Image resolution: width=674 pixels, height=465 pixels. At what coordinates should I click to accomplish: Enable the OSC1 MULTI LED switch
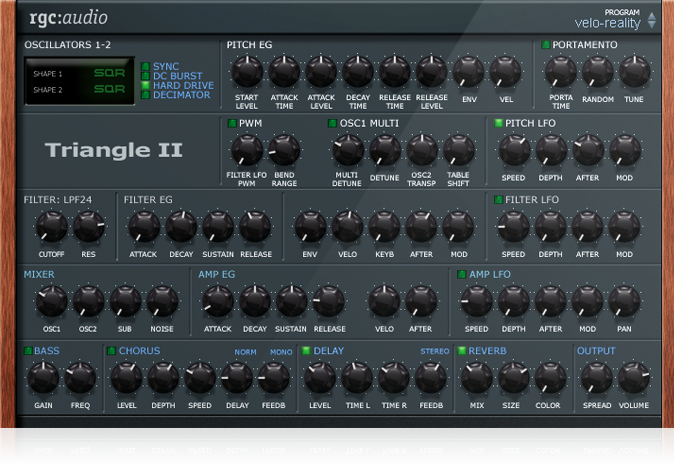point(332,123)
